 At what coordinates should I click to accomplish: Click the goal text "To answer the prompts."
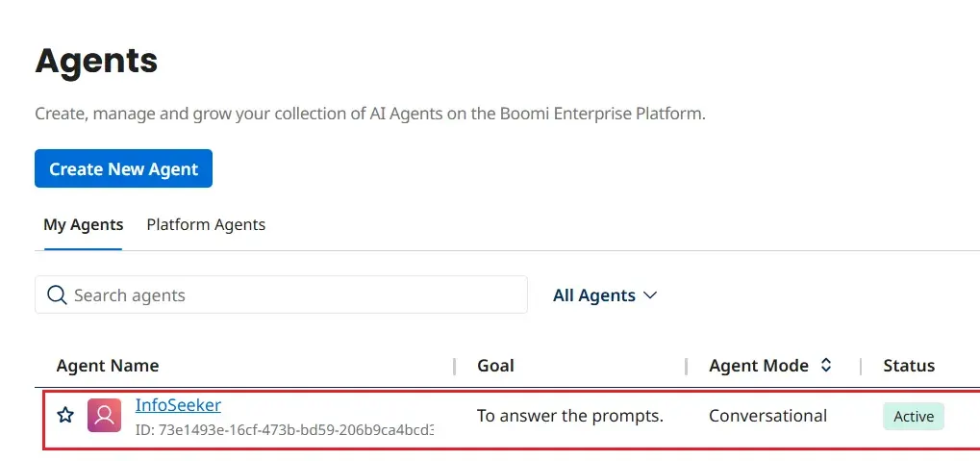tap(570, 416)
